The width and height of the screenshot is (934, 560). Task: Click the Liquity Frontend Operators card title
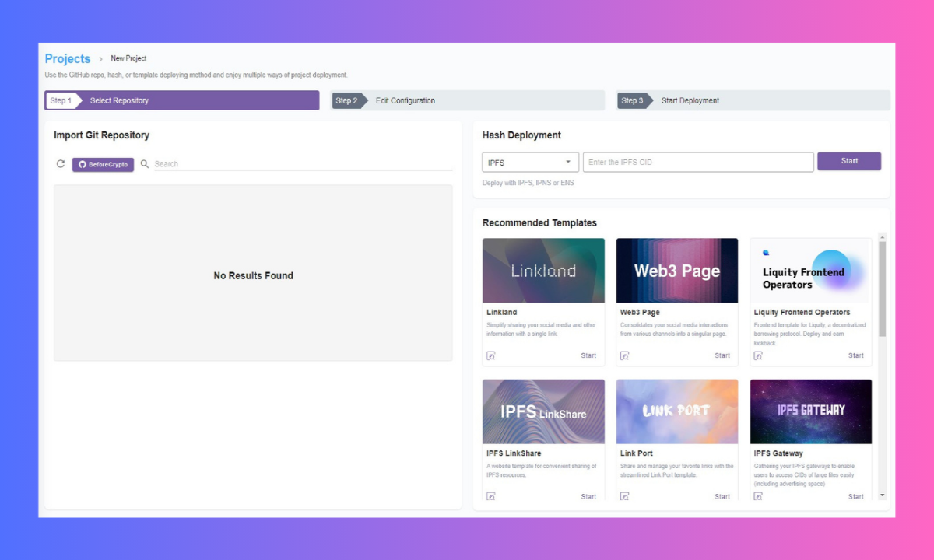point(802,312)
